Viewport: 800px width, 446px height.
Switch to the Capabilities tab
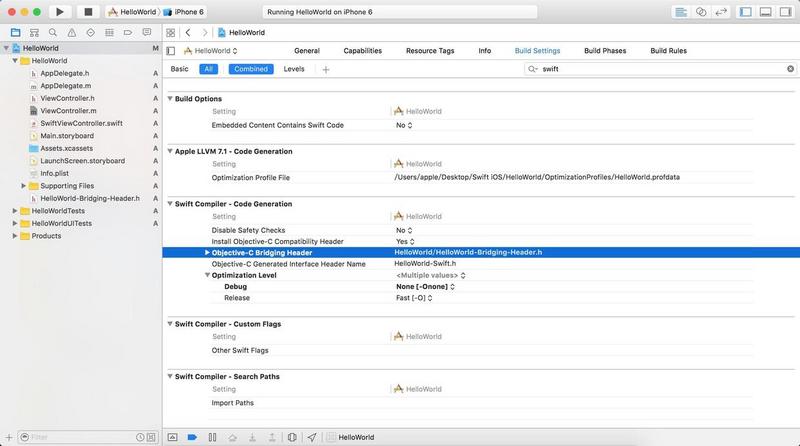tap(362, 51)
